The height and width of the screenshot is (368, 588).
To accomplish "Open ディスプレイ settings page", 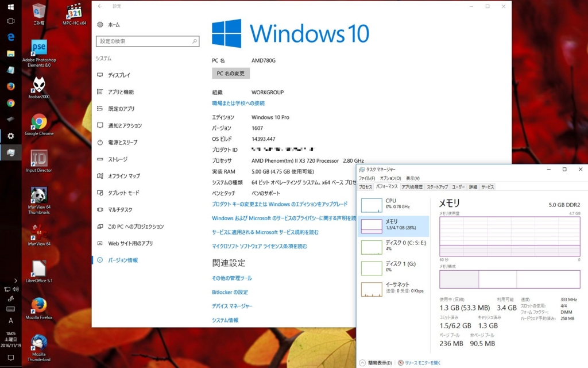I will (x=148, y=75).
